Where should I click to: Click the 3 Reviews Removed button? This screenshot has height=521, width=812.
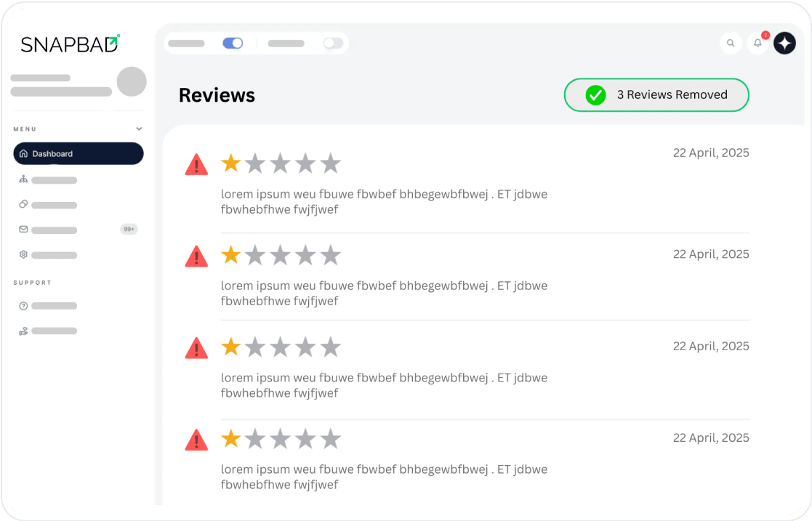[656, 94]
